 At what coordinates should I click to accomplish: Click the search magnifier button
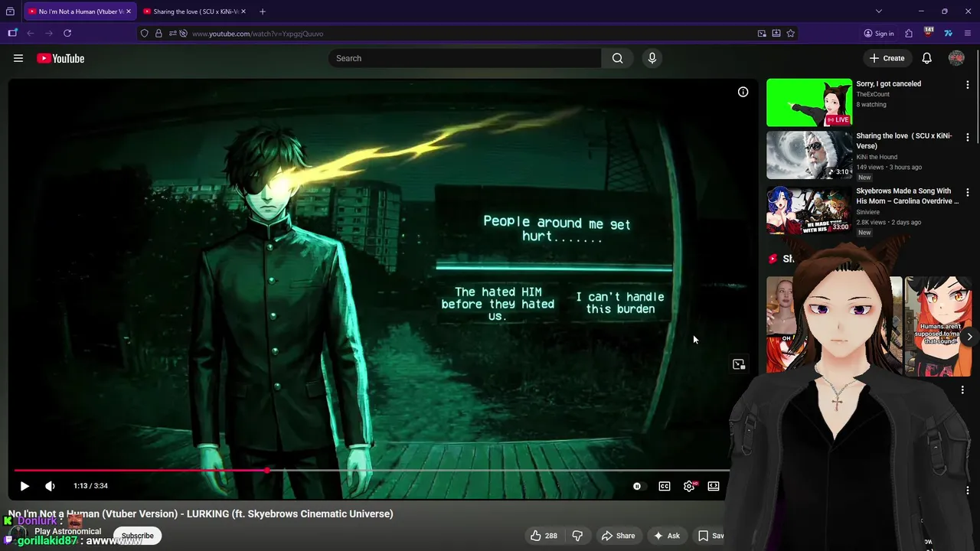coord(617,58)
